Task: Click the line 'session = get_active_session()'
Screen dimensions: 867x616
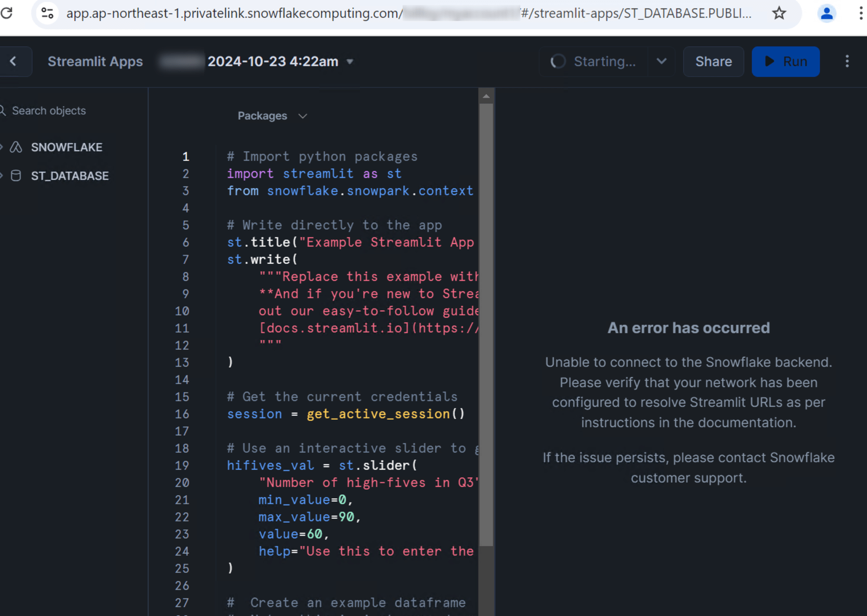Action: (x=346, y=414)
